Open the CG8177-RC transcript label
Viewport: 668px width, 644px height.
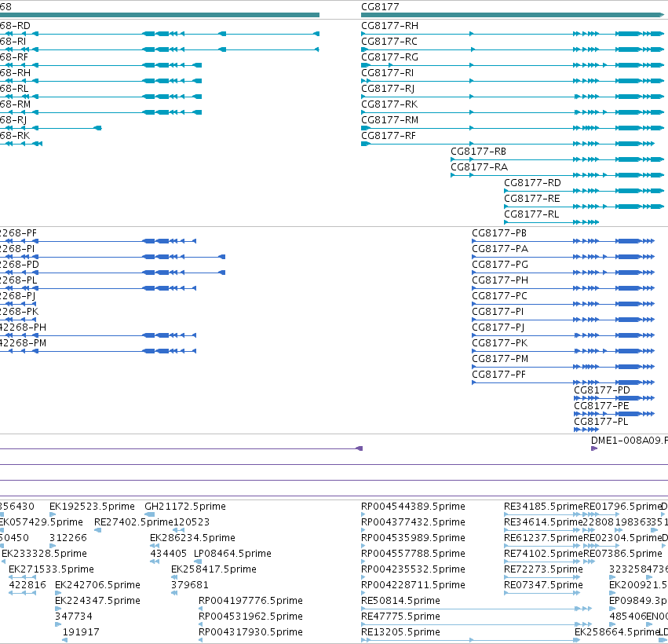pyautogui.click(x=389, y=42)
